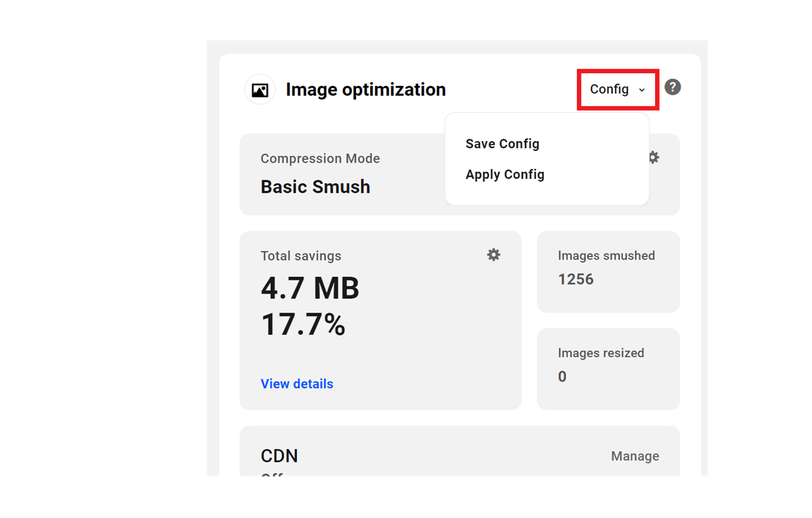This screenshot has width=812, height=518.
Task: Open the View details link
Action: (x=297, y=384)
